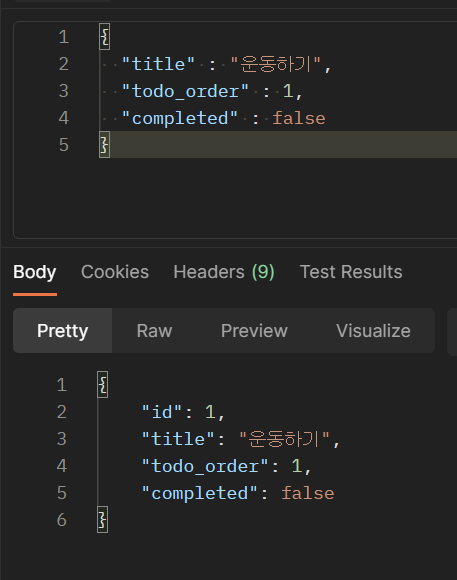This screenshot has width=457, height=580.
Task: Click the "title" key in response body
Action: coord(178,439)
